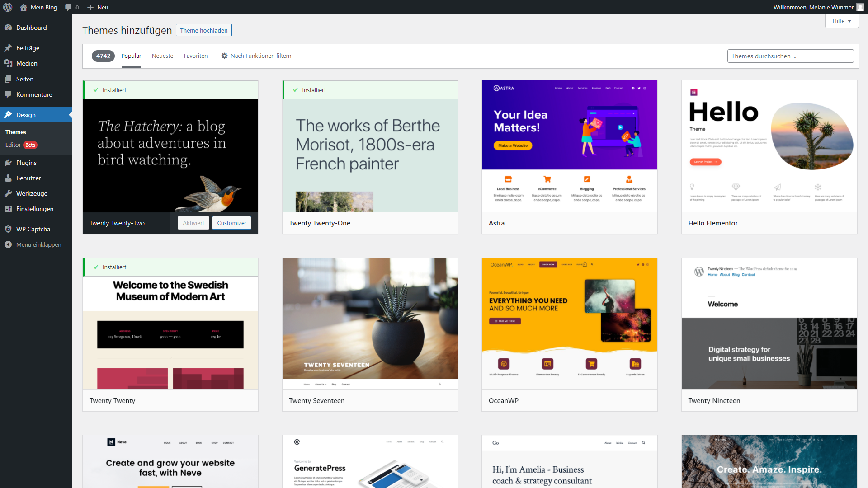Focus the Themes durchsuchen search field
Viewport: 868px width, 488px height.
tap(790, 56)
